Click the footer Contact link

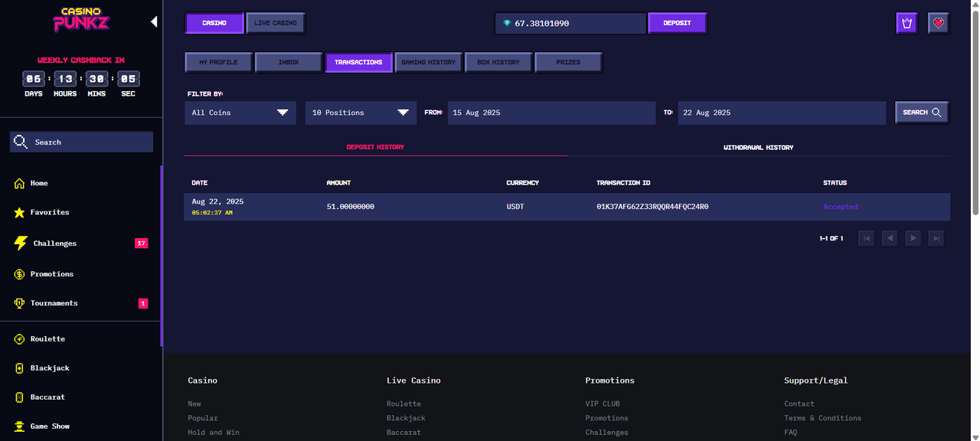pos(799,403)
